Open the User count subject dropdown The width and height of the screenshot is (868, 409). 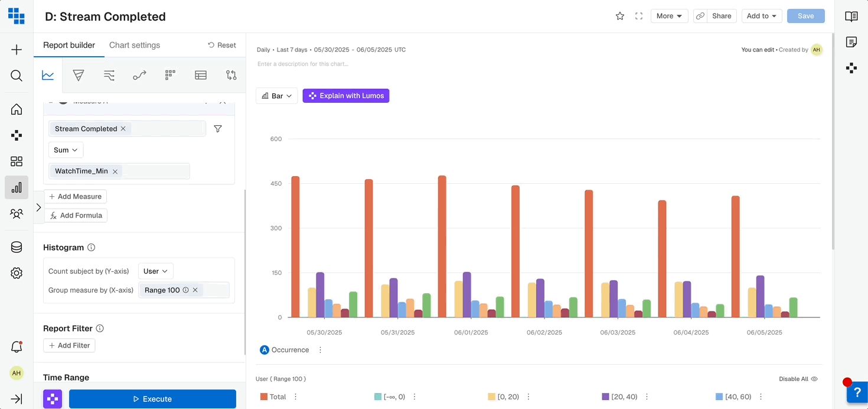[x=156, y=271]
